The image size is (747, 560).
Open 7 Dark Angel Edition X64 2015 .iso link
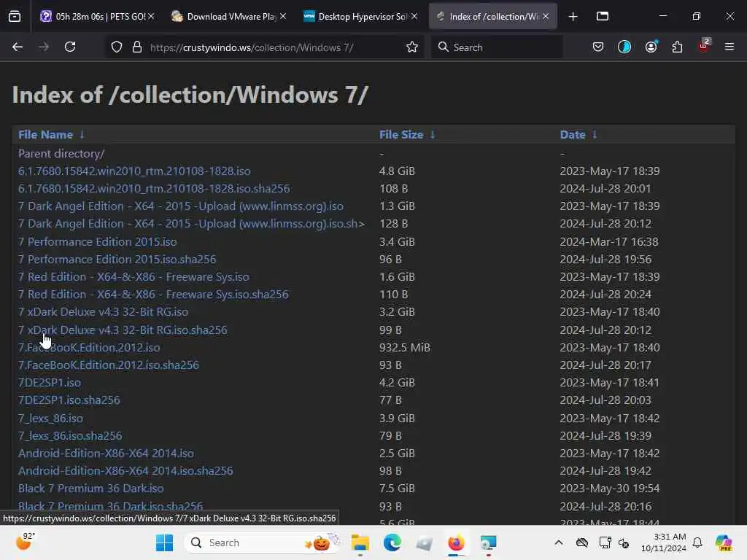tap(181, 206)
